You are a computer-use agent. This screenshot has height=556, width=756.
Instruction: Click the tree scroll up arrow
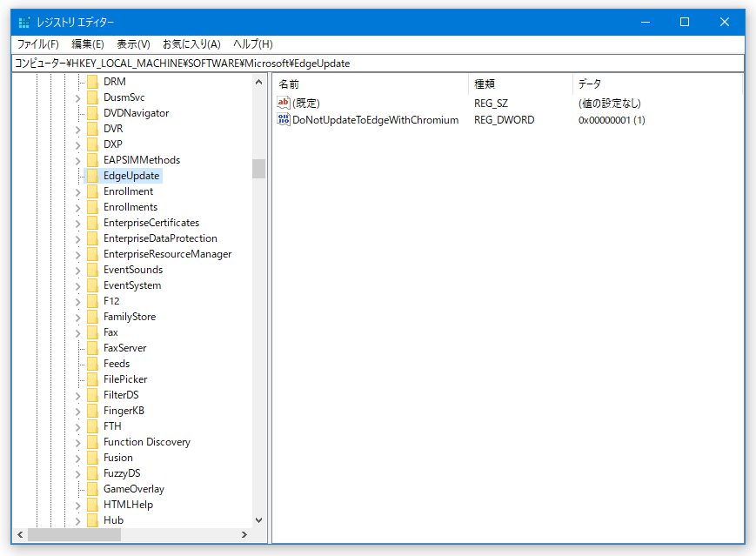(259, 82)
